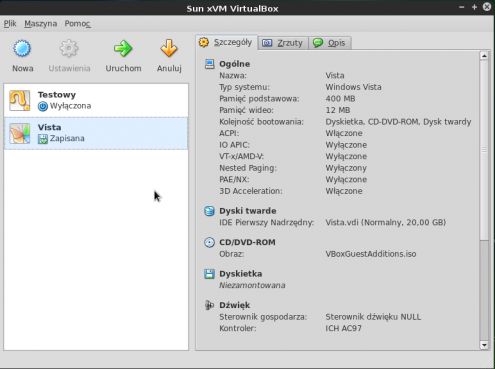This screenshot has height=369, width=495.
Task: Click the 3D Acceleration label
Action: pyautogui.click(x=251, y=191)
